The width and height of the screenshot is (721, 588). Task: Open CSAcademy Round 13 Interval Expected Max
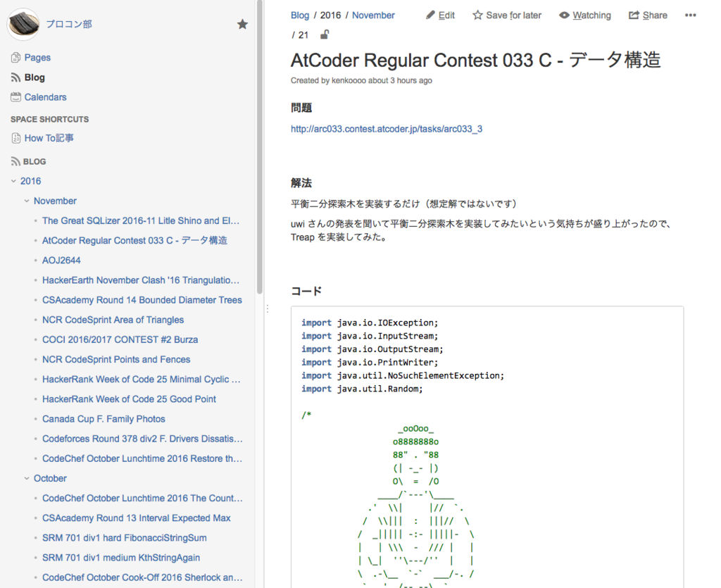coord(137,518)
